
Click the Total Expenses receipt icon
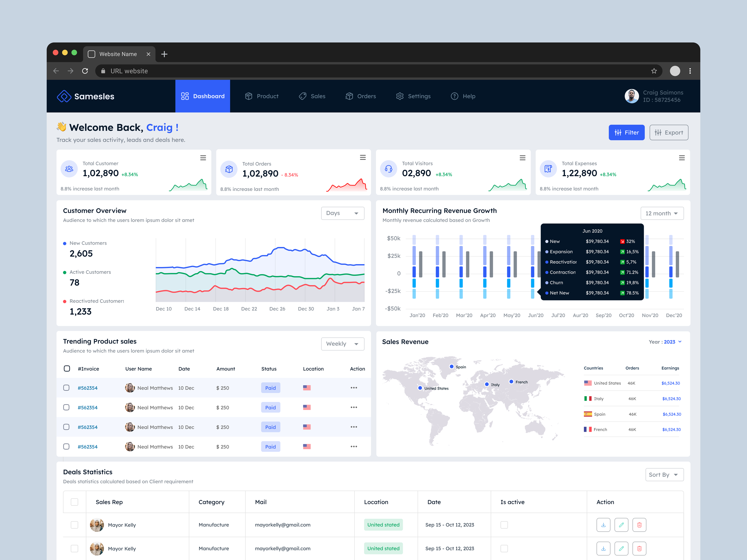548,169
